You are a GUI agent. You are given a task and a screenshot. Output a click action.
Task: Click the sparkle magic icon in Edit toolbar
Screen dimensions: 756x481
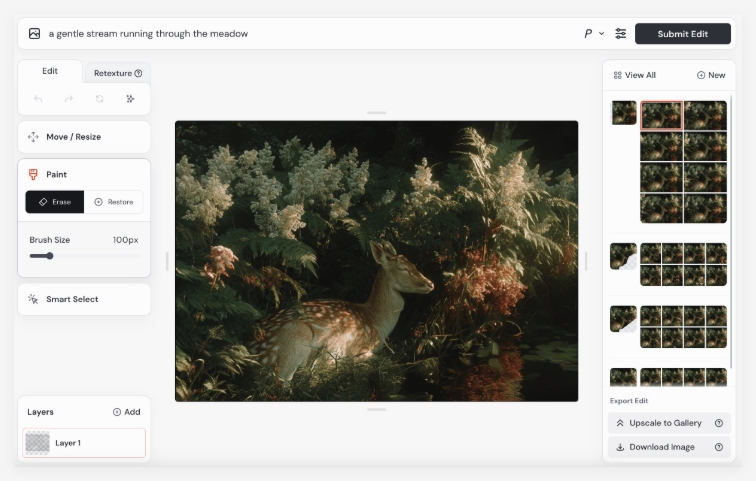[130, 99]
